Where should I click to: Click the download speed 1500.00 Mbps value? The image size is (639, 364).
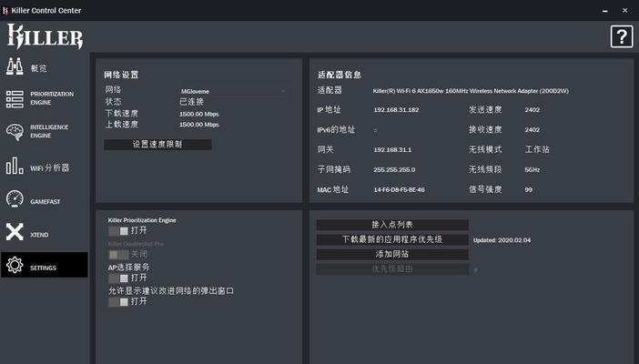pyautogui.click(x=198, y=114)
